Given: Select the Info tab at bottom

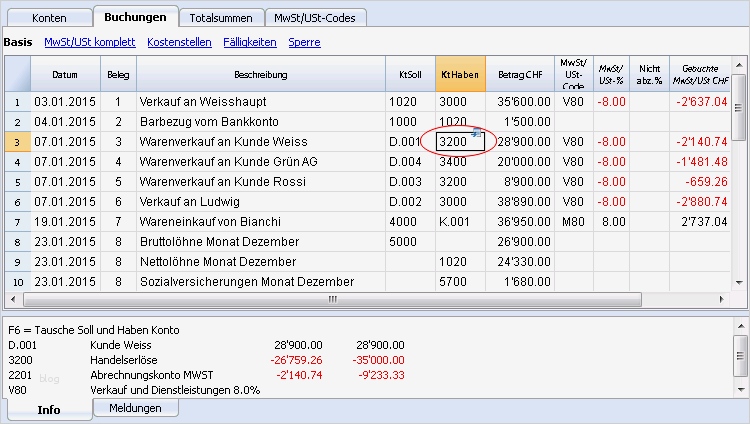Looking at the screenshot, I should pyautogui.click(x=49, y=408).
